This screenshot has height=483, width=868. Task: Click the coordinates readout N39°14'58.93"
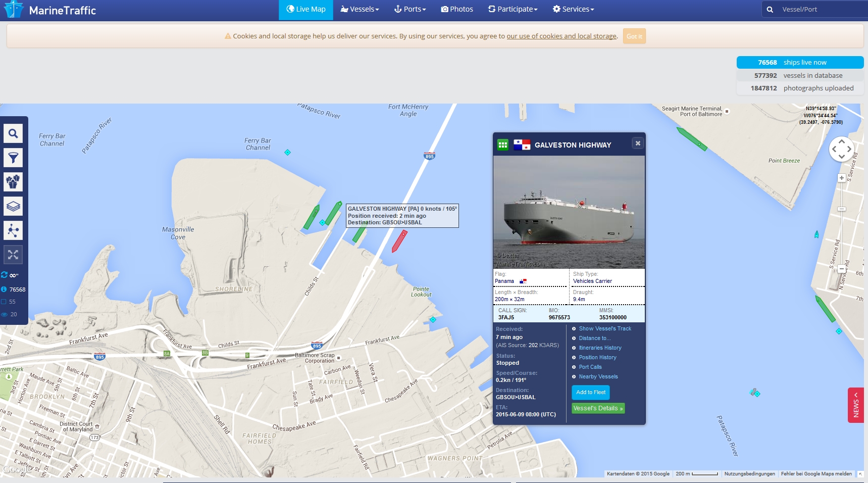point(821,109)
